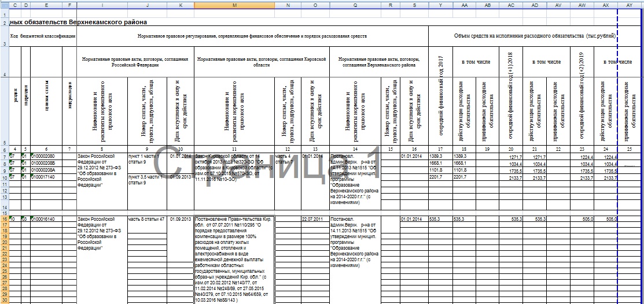Click row header 3

pyautogui.click(x=5, y=36)
